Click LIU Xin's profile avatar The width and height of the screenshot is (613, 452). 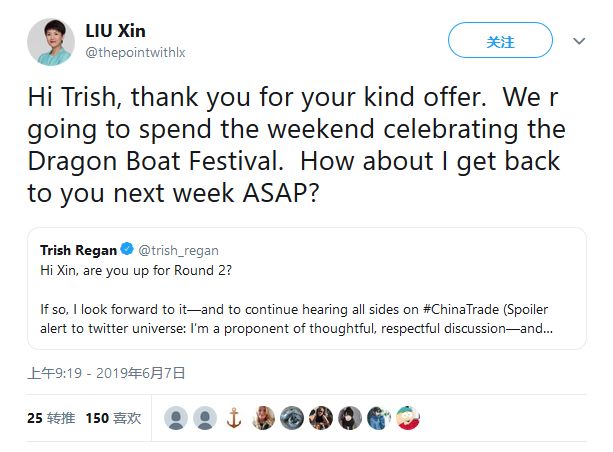(x=49, y=41)
